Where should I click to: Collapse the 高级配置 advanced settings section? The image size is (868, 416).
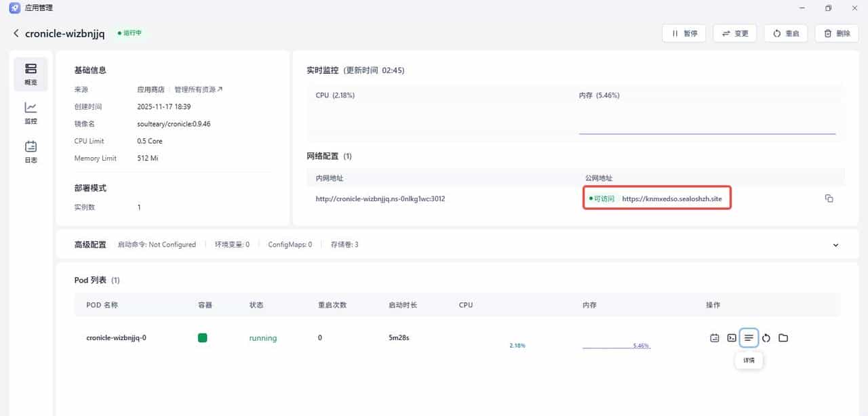click(x=835, y=245)
